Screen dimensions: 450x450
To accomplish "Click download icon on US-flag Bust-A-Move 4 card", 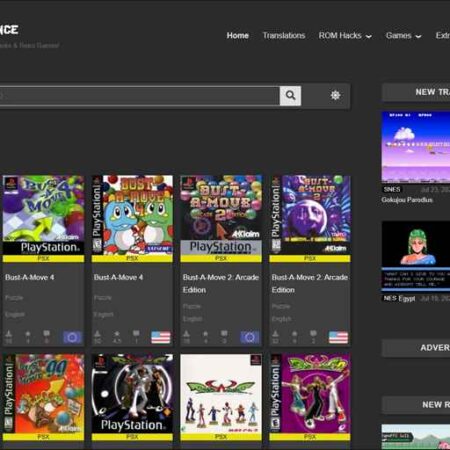I will (x=97, y=334).
